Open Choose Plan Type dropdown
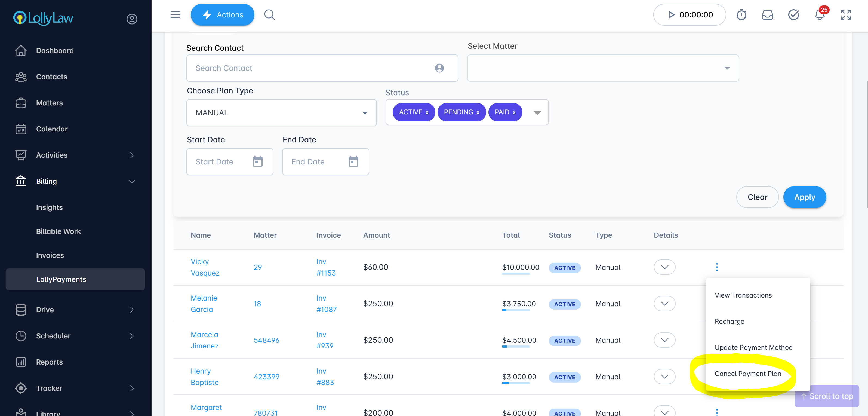This screenshot has height=416, width=868. tap(281, 113)
